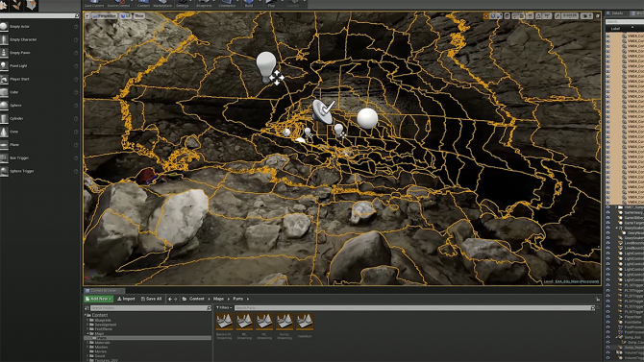Select the Cylinder primitive icon
The width and height of the screenshot is (644, 362).
[4, 119]
